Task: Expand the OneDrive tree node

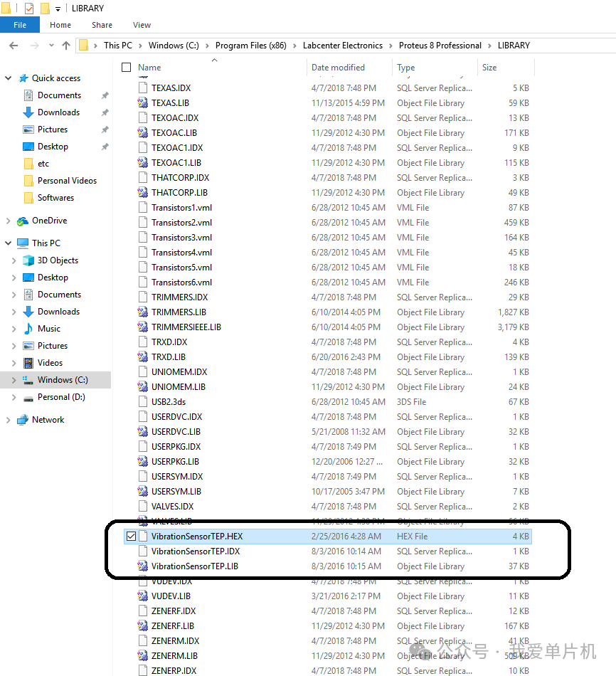Action: [9, 221]
